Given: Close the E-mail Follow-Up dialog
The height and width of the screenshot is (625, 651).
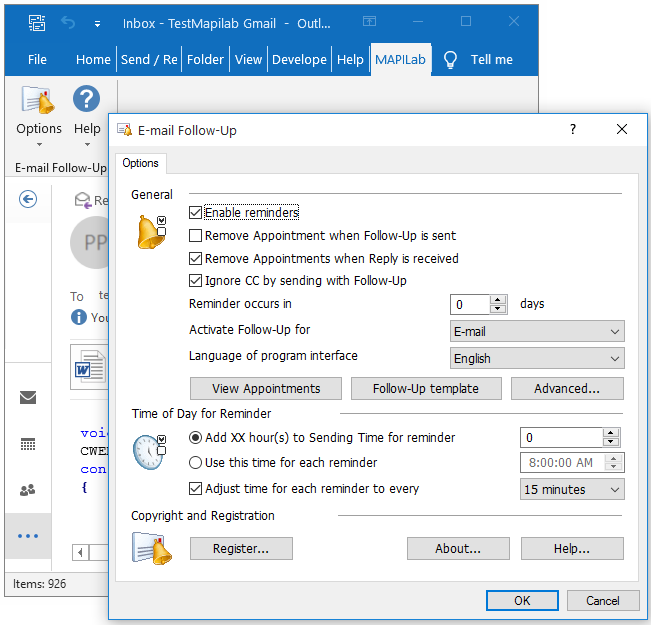Looking at the screenshot, I should click(622, 129).
